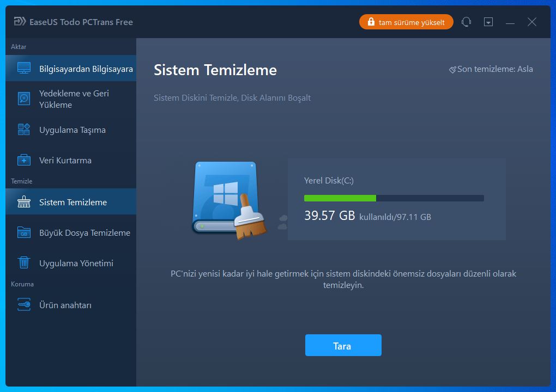
Task: Click 'Sistem Diskini Temizle, Disk Alanını Boşalt' subtitle
Action: pyautogui.click(x=232, y=98)
